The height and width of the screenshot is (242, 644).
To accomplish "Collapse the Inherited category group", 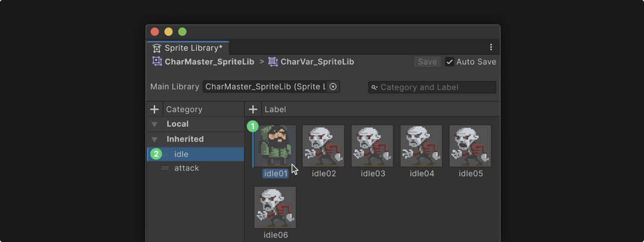I will [x=154, y=139].
